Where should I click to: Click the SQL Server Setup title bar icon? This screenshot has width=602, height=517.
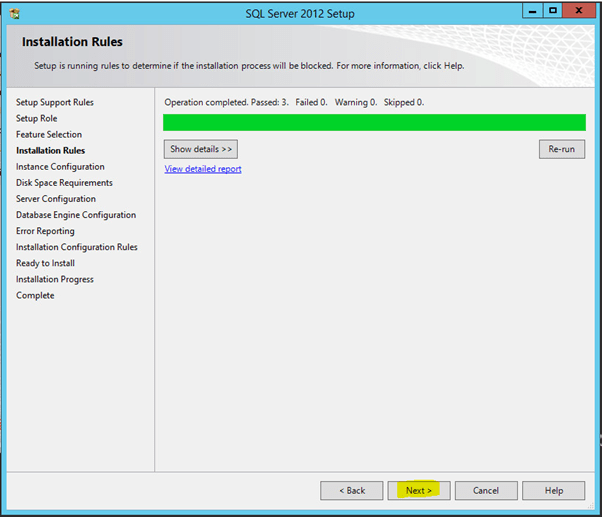coord(15,14)
